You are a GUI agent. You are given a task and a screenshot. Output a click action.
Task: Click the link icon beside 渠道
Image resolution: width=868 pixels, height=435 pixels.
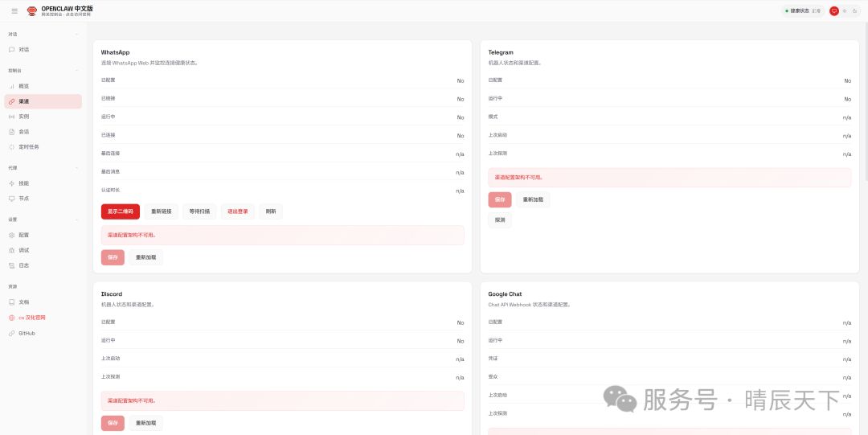(12, 101)
